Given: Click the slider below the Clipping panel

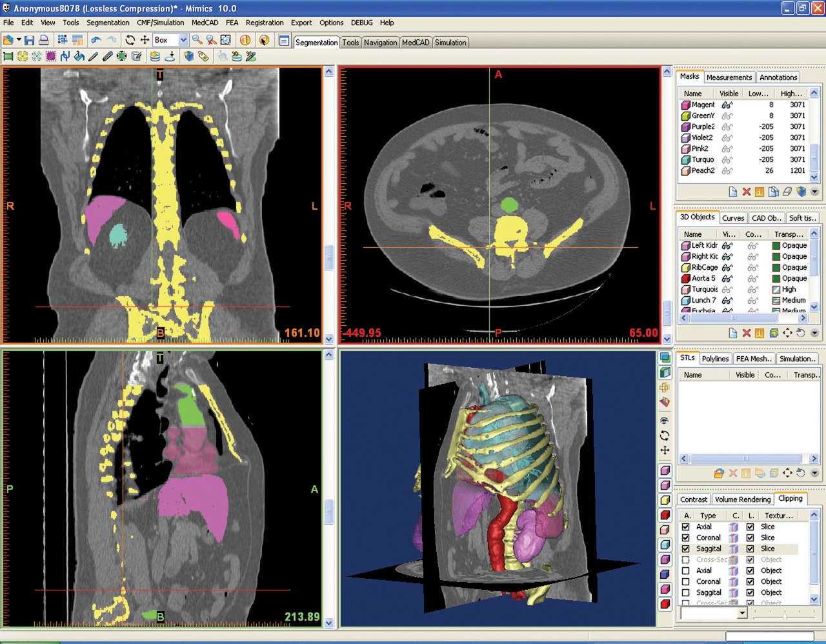Looking at the screenshot, I should click(x=785, y=616).
